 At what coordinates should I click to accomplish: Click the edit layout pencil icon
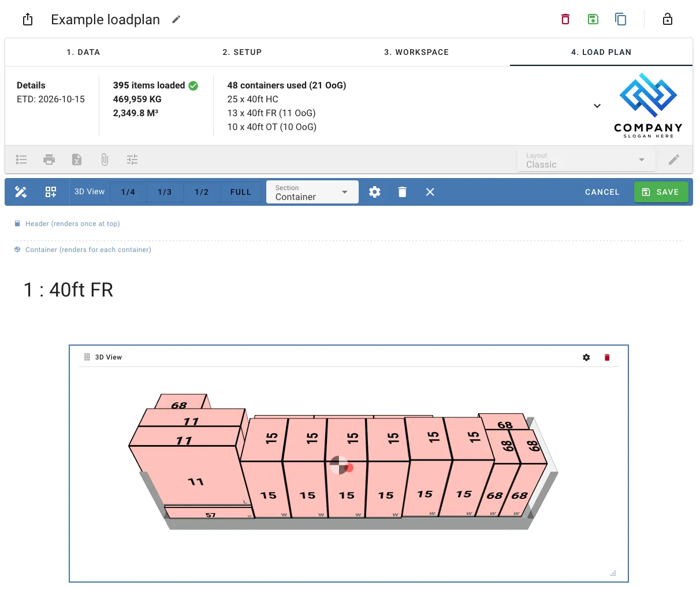674,160
